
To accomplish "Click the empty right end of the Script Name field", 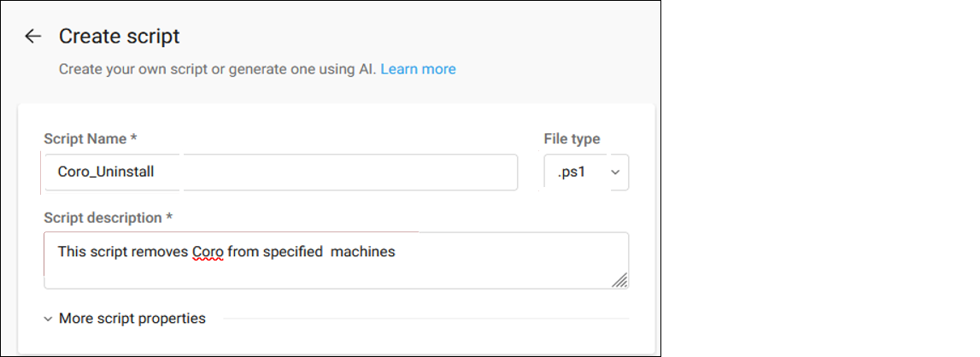I will (478, 172).
